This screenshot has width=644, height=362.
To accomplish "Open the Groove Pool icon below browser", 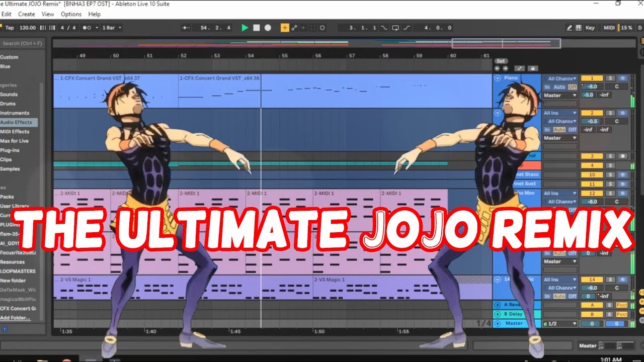I will pos(5,329).
